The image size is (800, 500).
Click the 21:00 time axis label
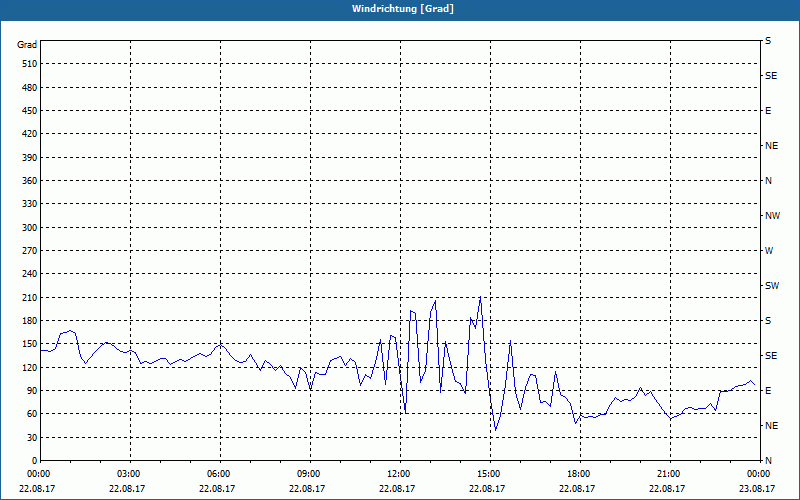point(670,474)
